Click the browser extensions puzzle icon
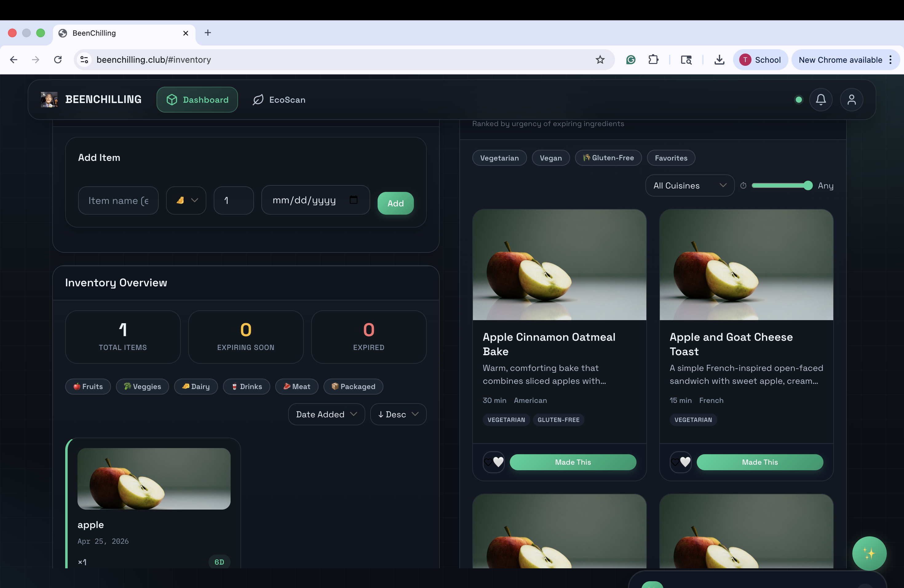The image size is (904, 588). (653, 60)
